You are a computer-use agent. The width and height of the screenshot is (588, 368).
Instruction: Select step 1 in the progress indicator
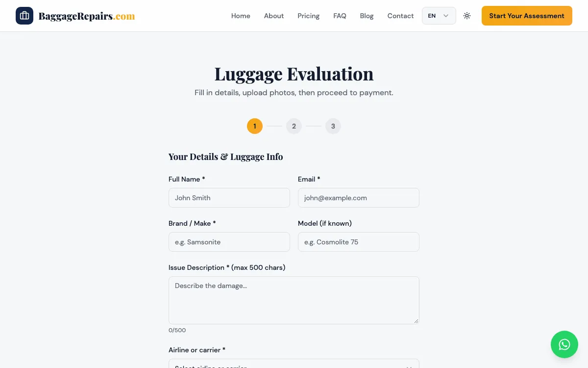tap(255, 126)
